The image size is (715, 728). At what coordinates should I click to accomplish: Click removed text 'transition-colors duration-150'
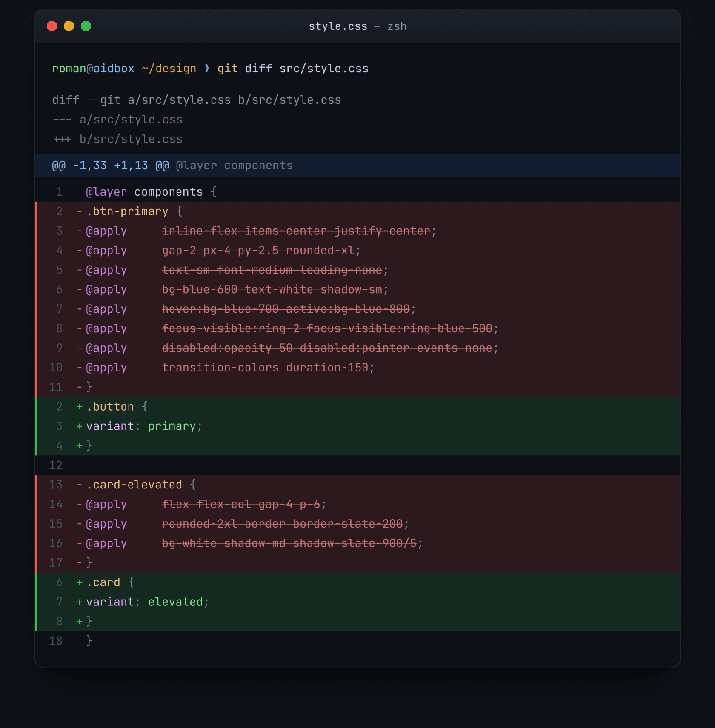pos(265,368)
